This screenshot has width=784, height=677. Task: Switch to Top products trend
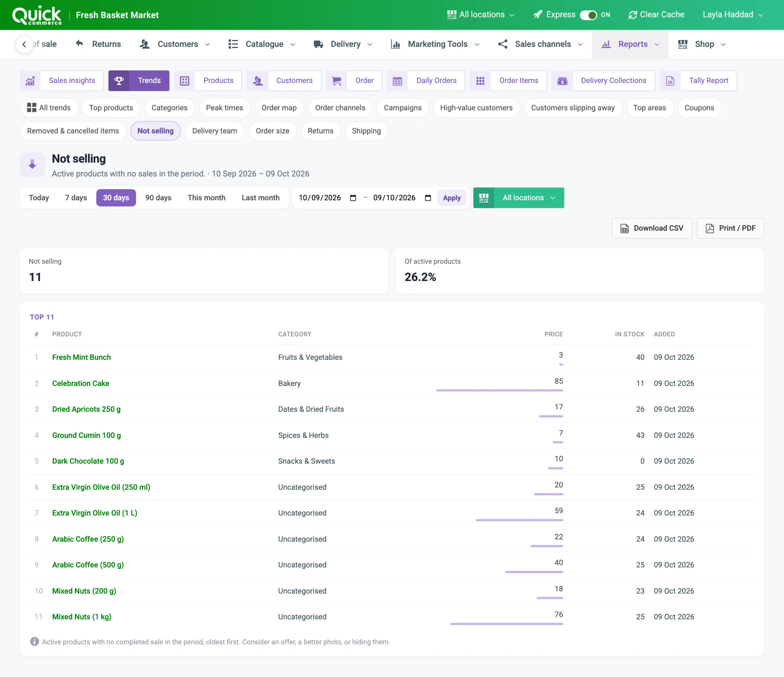coord(111,108)
